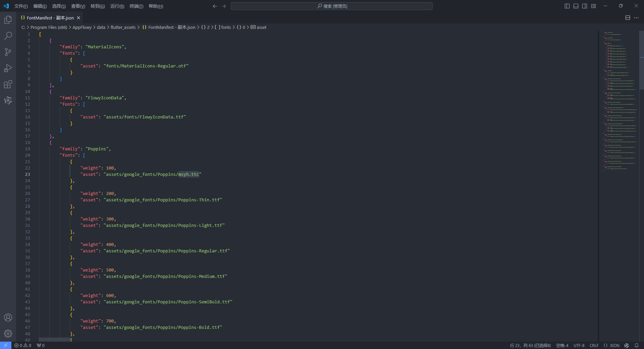The width and height of the screenshot is (644, 349).
Task: Open the Explorer view in activity bar
Action: pyautogui.click(x=8, y=20)
